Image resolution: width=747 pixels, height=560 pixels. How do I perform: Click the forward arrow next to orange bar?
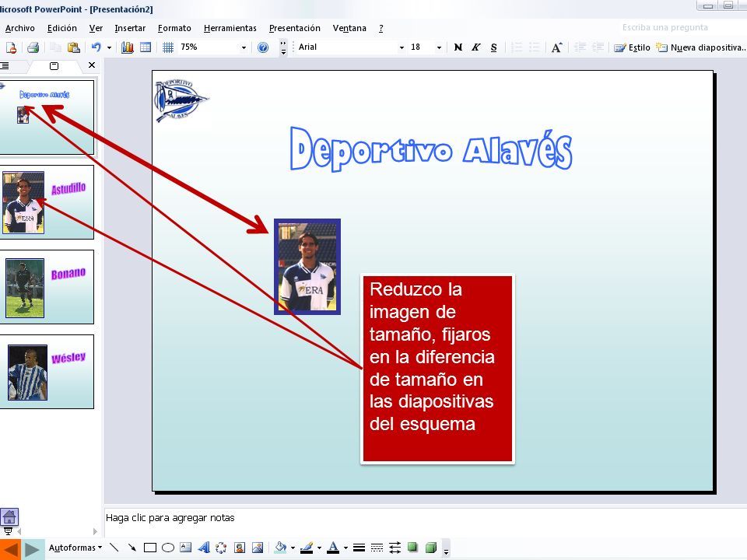tap(32, 550)
